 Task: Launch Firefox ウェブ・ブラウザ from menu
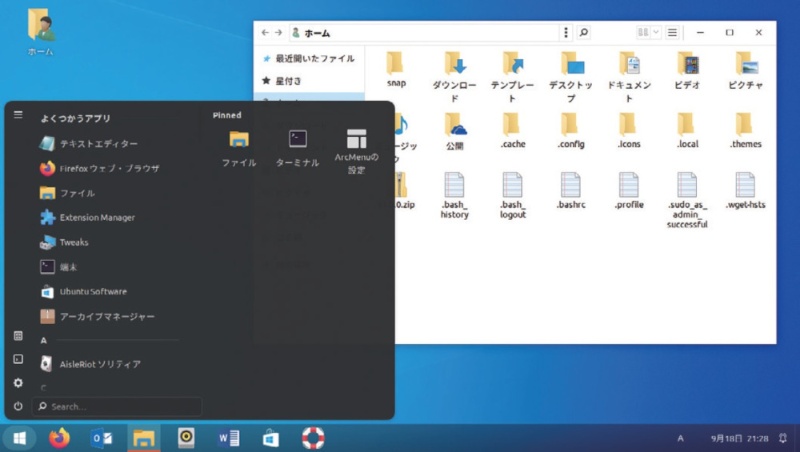[x=109, y=168]
